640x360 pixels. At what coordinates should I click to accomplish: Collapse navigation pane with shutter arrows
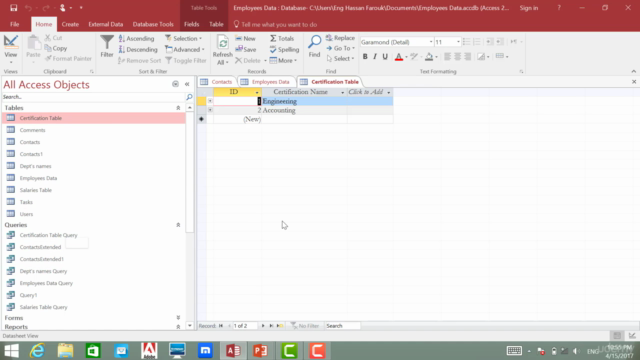click(187, 84)
